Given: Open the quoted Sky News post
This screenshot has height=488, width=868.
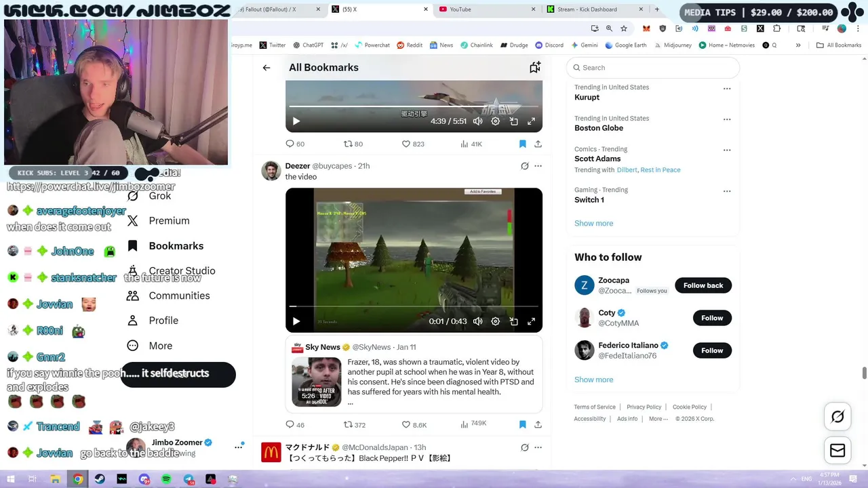Looking at the screenshot, I should pyautogui.click(x=414, y=374).
